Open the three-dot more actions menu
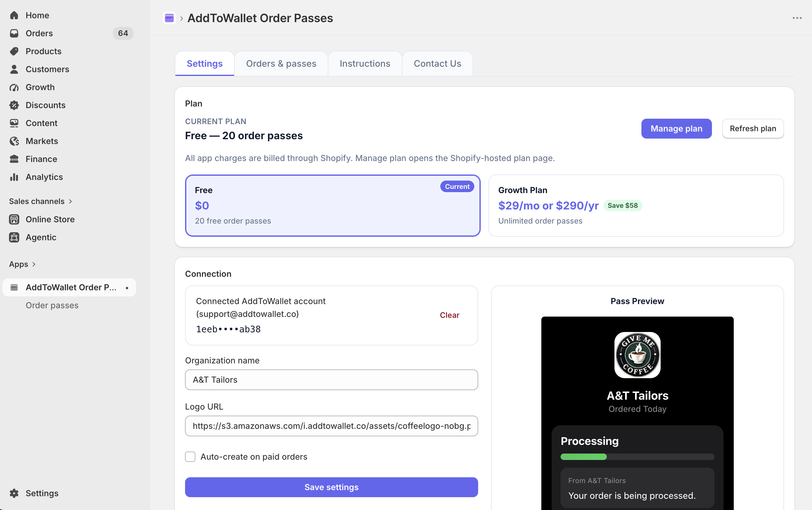 (797, 18)
